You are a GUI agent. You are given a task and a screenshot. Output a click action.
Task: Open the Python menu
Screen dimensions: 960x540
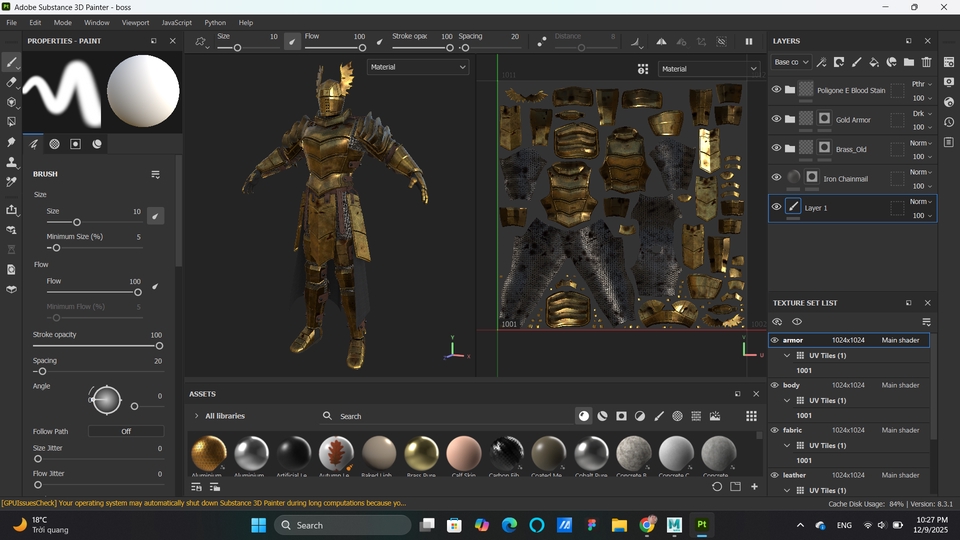(215, 22)
